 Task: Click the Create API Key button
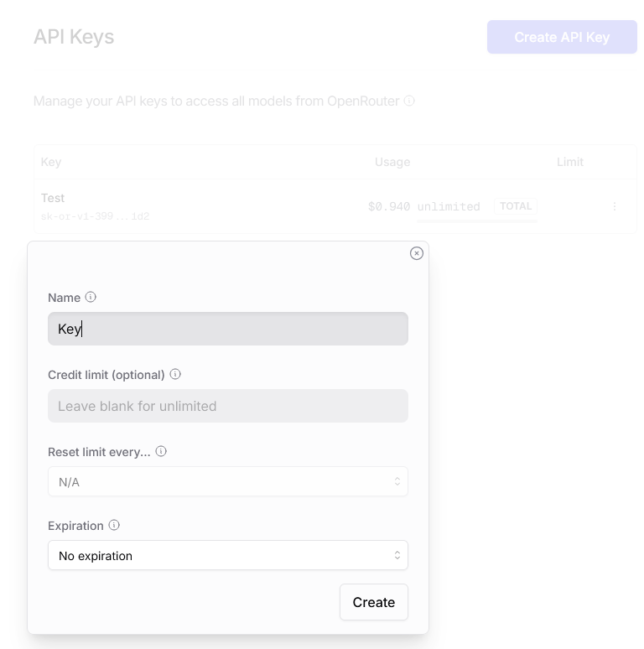562,37
